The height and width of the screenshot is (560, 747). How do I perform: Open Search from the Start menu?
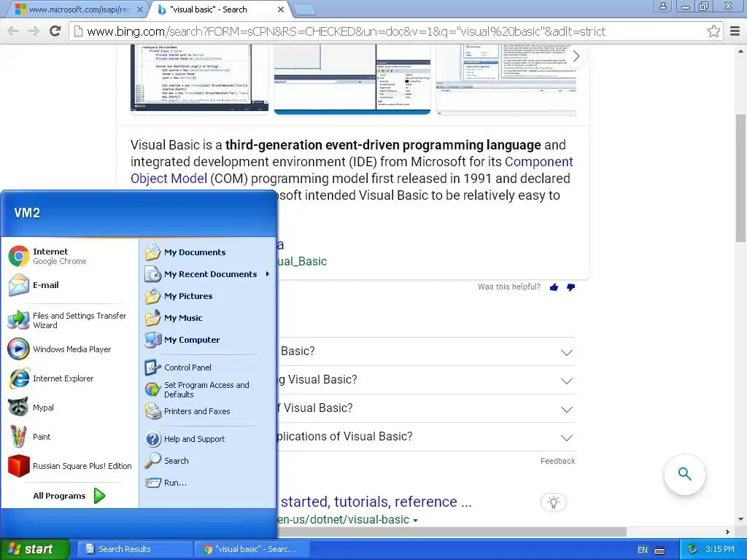[x=167, y=461]
